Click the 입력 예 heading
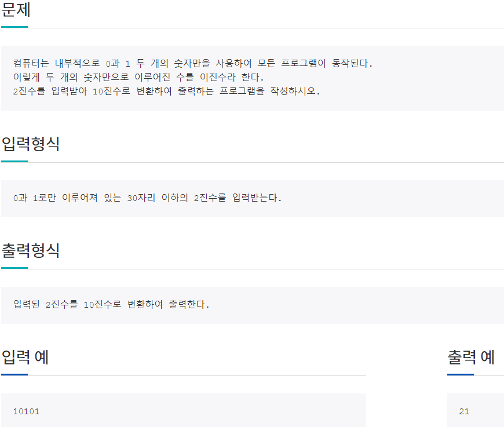The width and height of the screenshot is (504, 427). click(x=25, y=357)
